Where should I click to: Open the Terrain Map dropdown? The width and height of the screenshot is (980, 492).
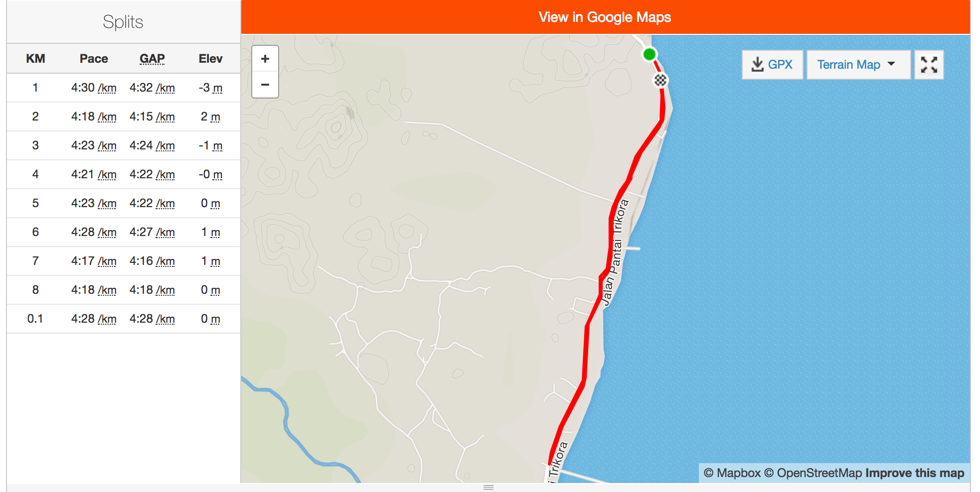click(858, 65)
